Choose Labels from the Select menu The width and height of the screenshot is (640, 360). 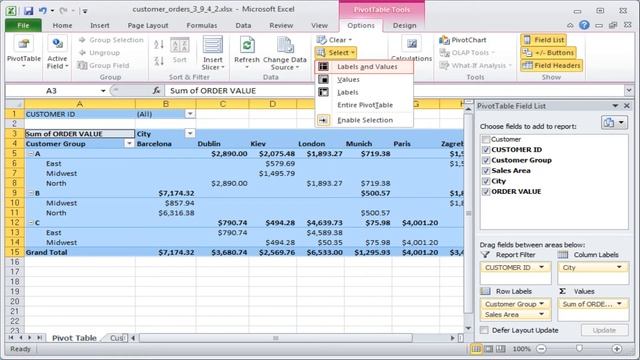tap(364, 92)
